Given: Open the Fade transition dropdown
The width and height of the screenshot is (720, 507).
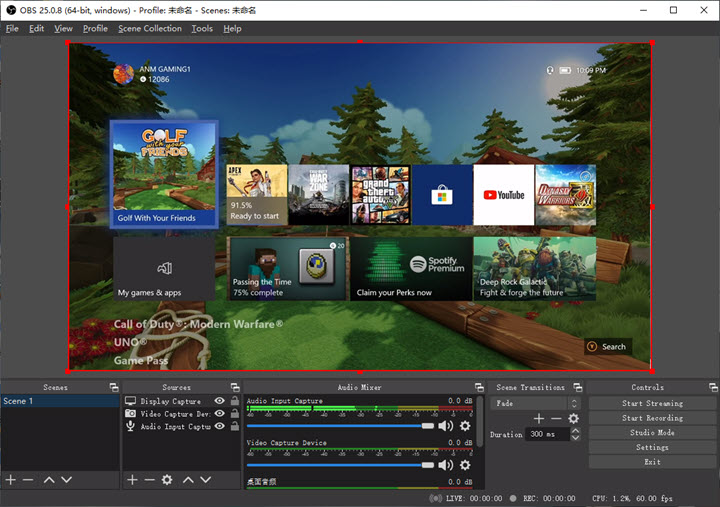Looking at the screenshot, I should tap(535, 403).
